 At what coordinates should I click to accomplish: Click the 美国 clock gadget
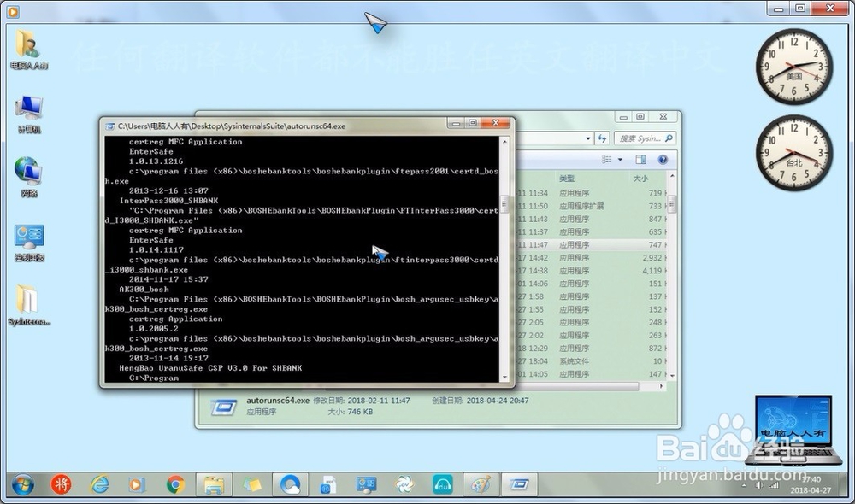(x=794, y=66)
